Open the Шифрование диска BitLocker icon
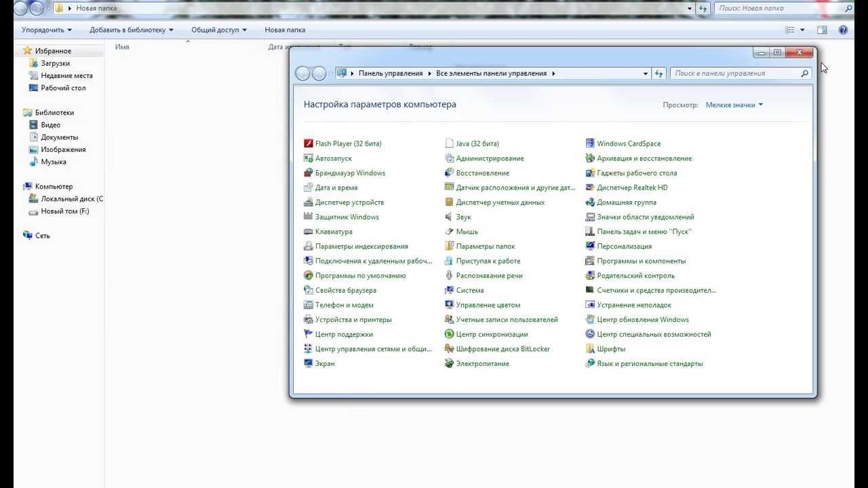868x488 pixels. pos(449,349)
